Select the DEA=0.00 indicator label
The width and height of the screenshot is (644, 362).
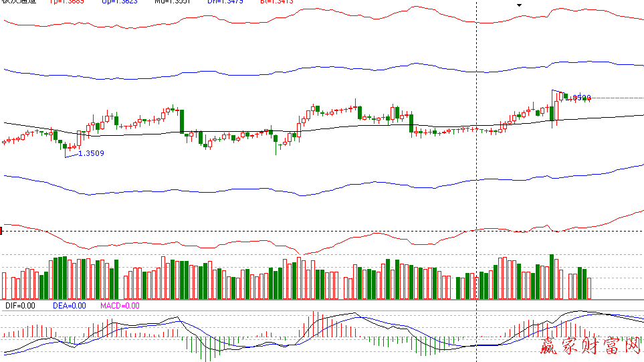point(70,306)
